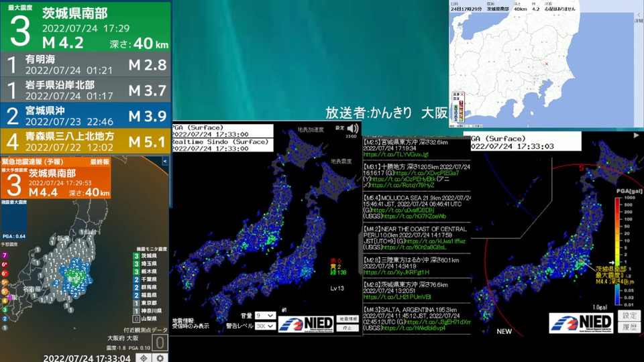Click the 最終報 final report label
This screenshot has width=644, height=362.
click(x=100, y=162)
